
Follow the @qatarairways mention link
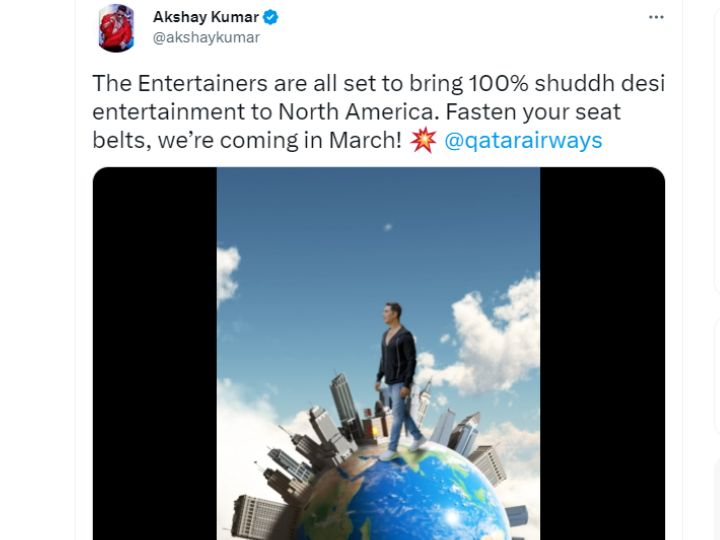point(523,140)
